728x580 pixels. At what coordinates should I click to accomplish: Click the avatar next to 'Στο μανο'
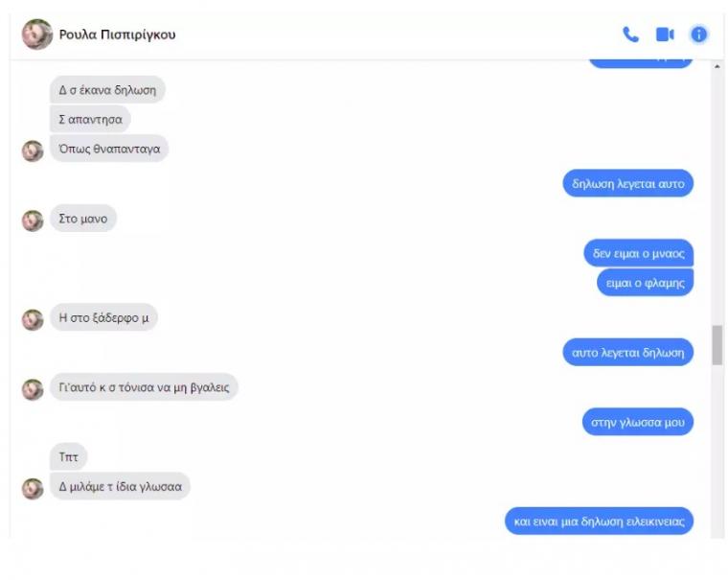pyautogui.click(x=33, y=220)
